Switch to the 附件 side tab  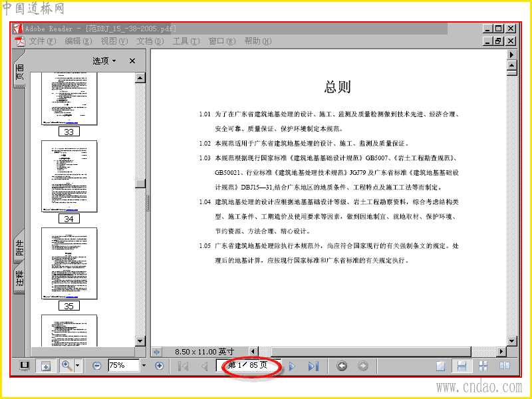pos(20,247)
